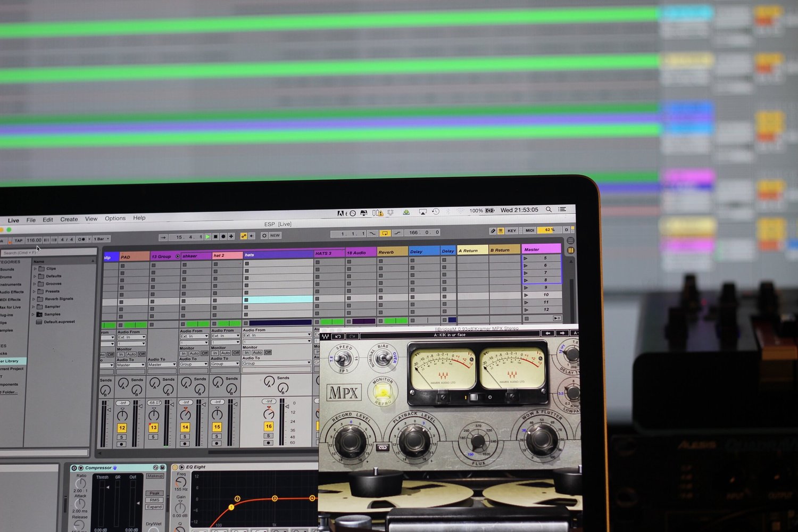Click the macOS Wi-Fi icon
Image resolution: width=798 pixels, height=532 pixels.
[460, 211]
